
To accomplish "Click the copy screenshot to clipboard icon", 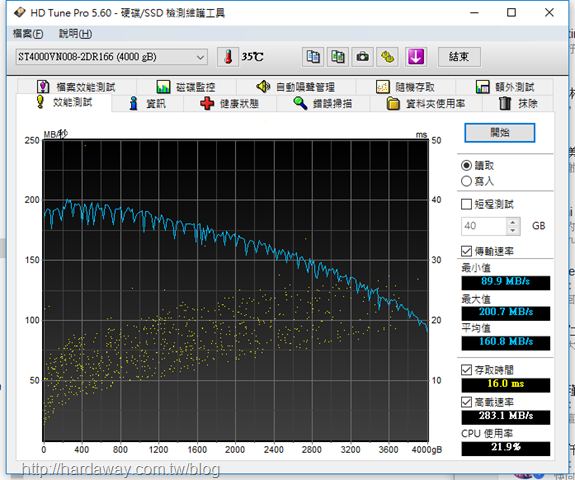I will pos(338,57).
